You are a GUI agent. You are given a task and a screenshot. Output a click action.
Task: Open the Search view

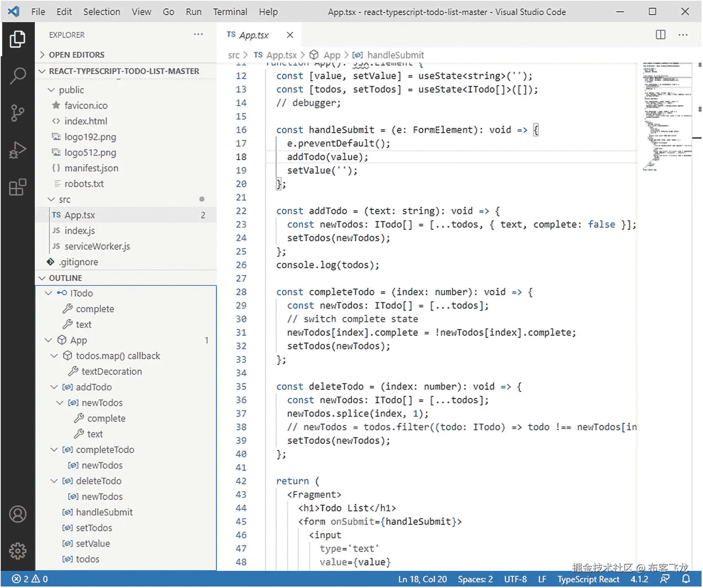18,76
